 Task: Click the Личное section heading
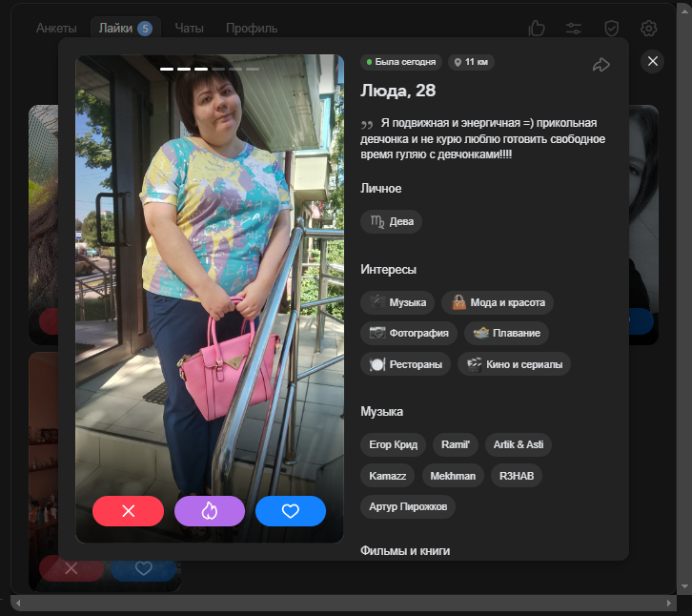click(x=381, y=189)
